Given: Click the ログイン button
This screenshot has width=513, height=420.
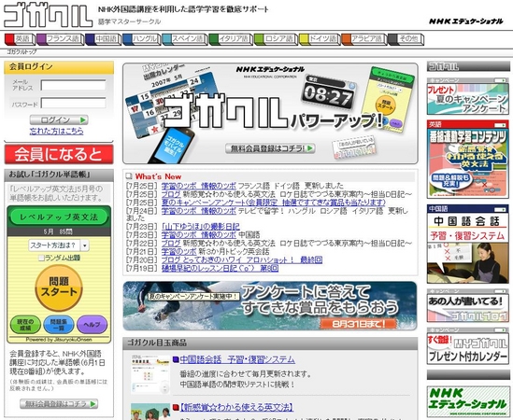Looking at the screenshot, I should [59, 120].
